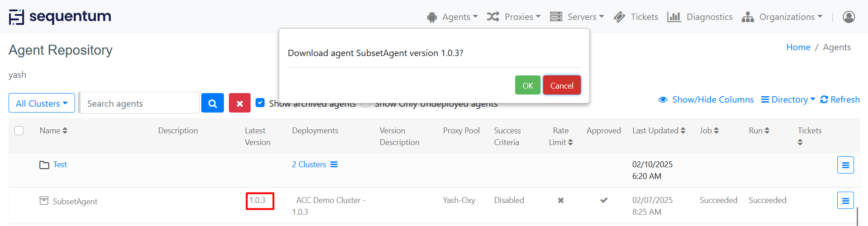Open the Directory dropdown
This screenshot has height=226, width=868.
coord(788,99)
